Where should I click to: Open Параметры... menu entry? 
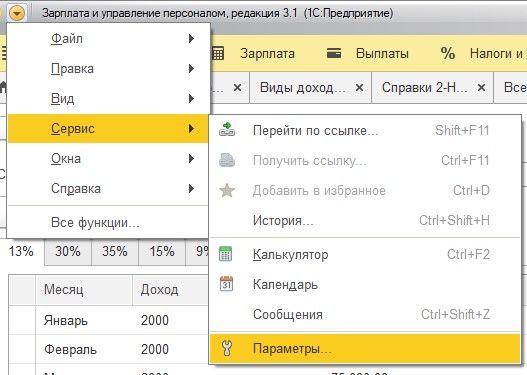click(x=365, y=348)
